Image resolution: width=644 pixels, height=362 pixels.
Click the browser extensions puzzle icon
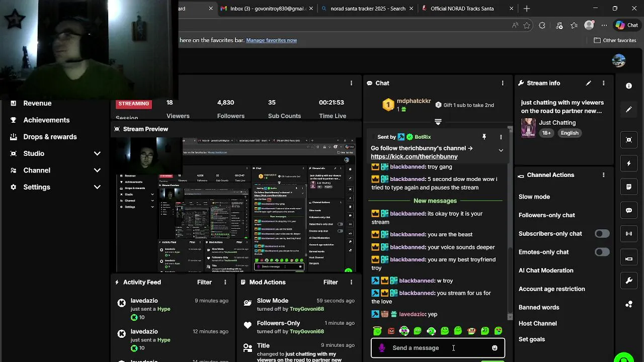(x=542, y=25)
